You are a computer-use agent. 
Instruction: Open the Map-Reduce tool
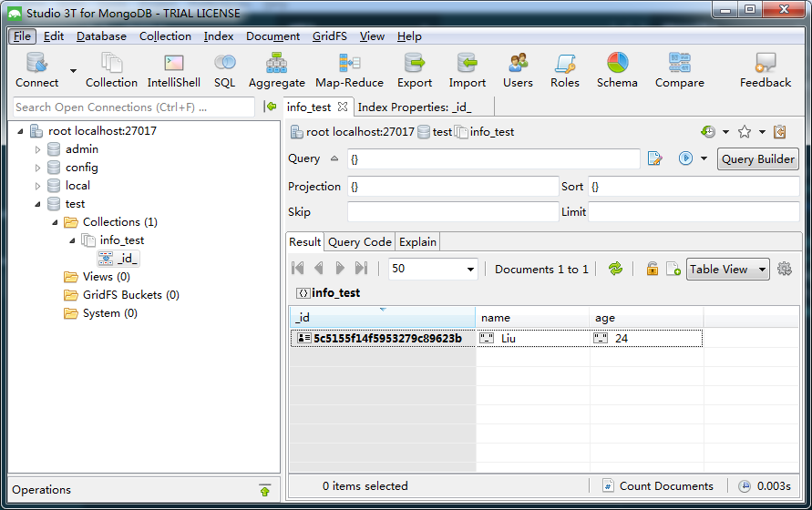[350, 70]
